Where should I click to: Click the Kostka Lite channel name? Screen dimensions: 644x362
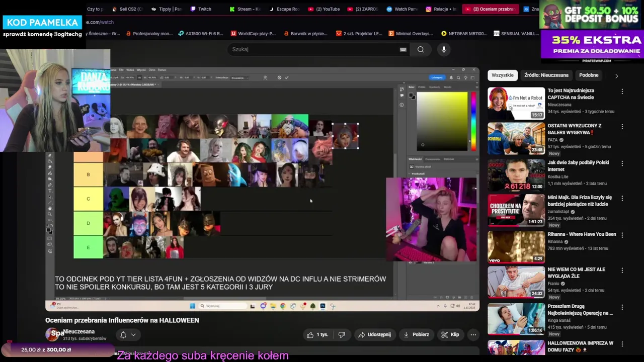click(557, 176)
